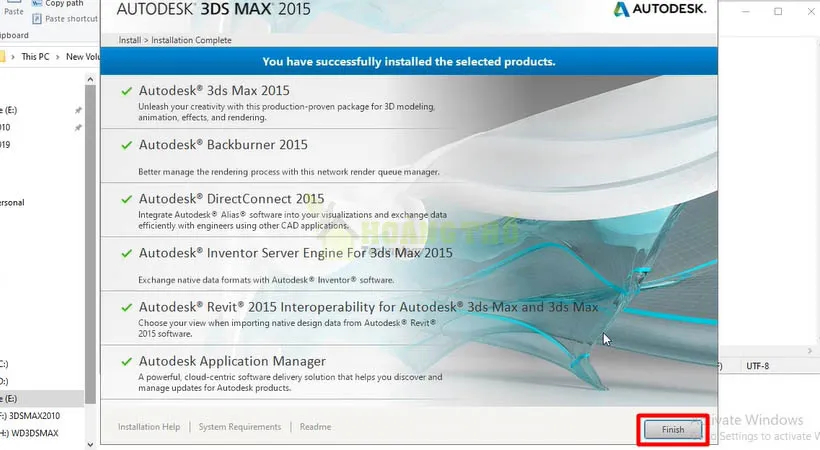
Task: Click This PC in Explorer address bar
Action: pos(35,57)
